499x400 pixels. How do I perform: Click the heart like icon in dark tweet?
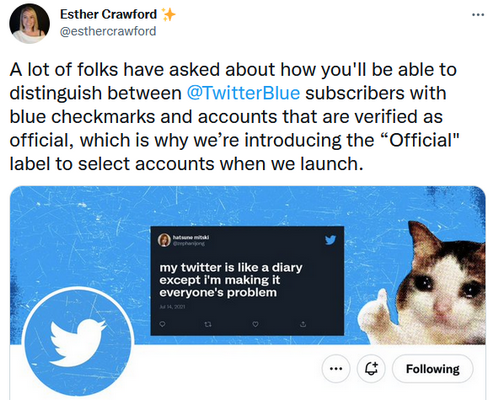click(x=255, y=324)
